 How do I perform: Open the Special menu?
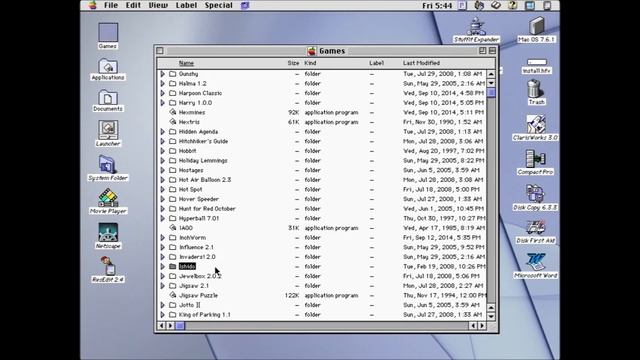(x=218, y=5)
